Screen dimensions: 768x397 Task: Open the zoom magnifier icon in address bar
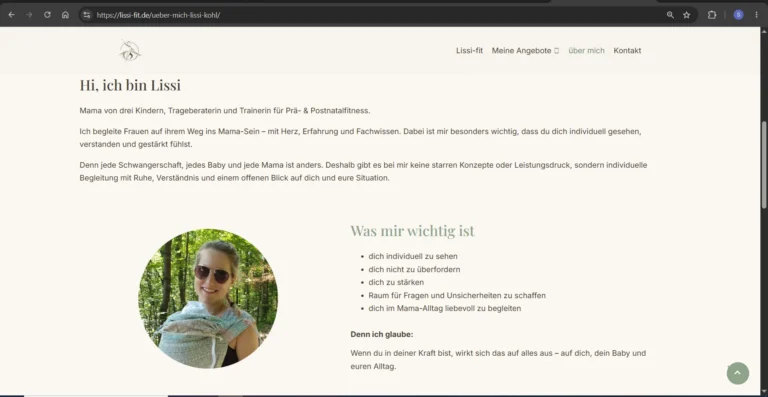pos(670,15)
